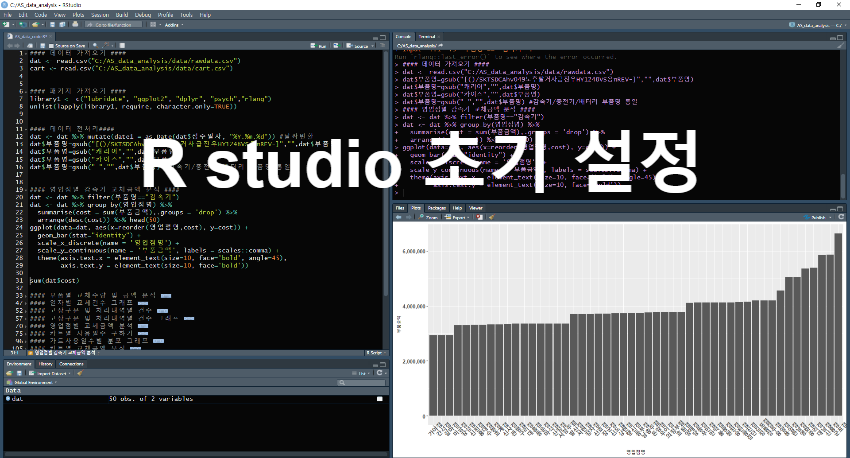
Task: Open the List view dropdown in Environment
Action: [x=362, y=373]
